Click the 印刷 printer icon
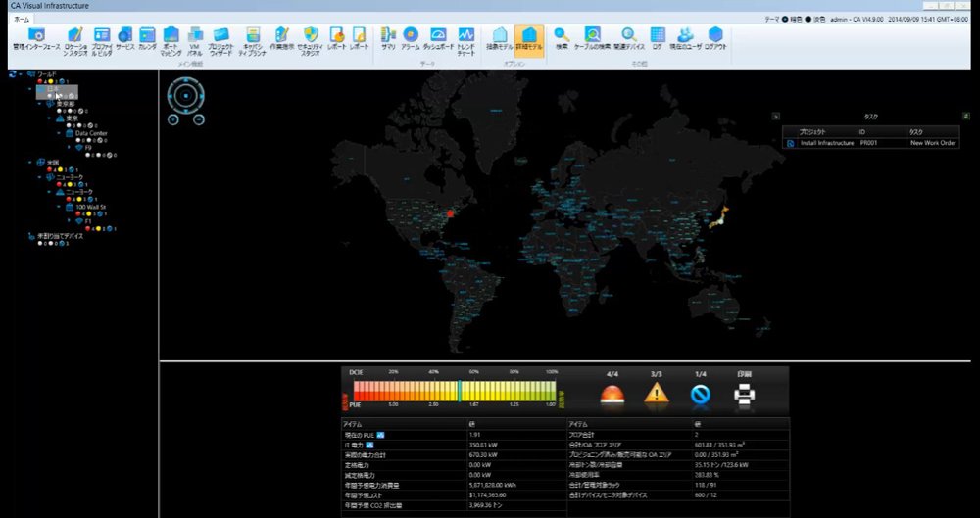Viewport: 980px width, 518px height. click(745, 395)
